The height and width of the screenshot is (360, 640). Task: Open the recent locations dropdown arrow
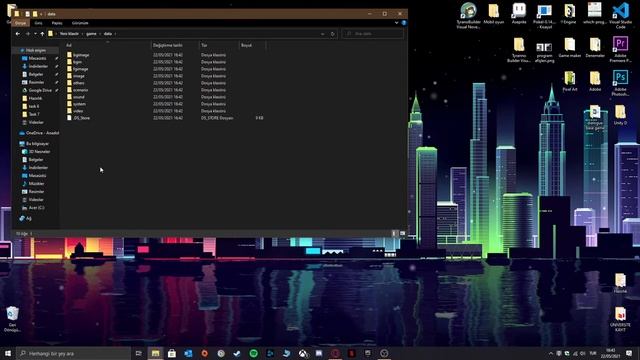click(35, 34)
